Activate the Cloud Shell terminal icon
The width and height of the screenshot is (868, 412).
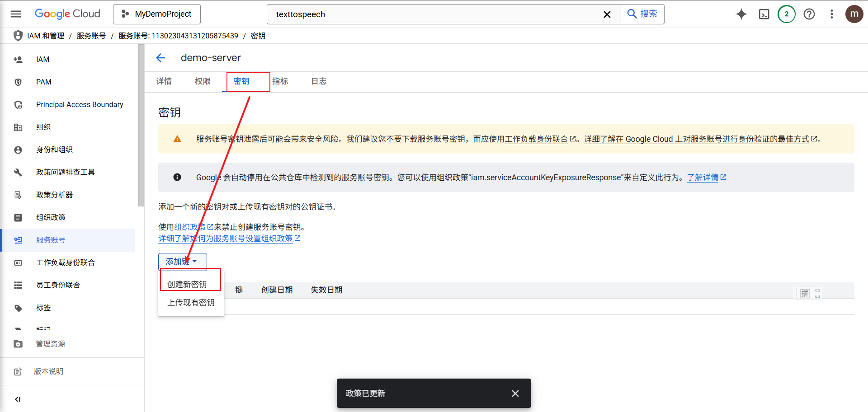(764, 14)
